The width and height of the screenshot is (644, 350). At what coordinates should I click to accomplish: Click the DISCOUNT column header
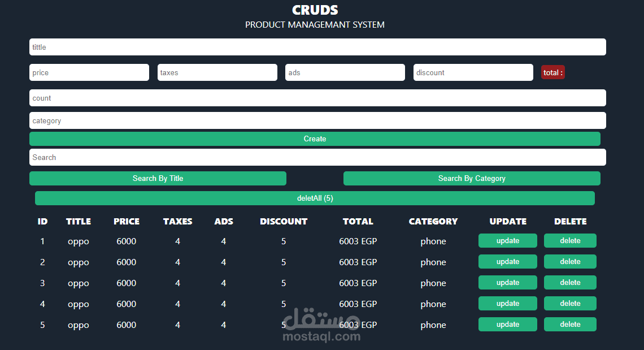click(x=284, y=221)
